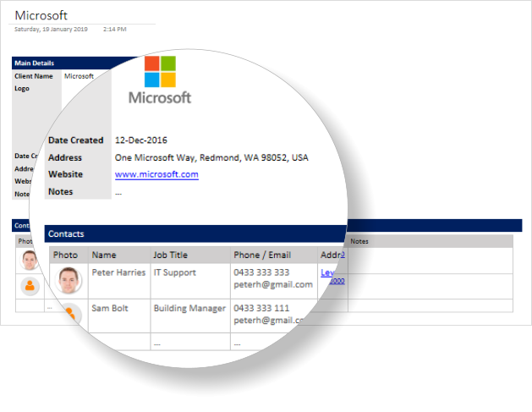Click the Date Created label
532x412 pixels.
75,140
